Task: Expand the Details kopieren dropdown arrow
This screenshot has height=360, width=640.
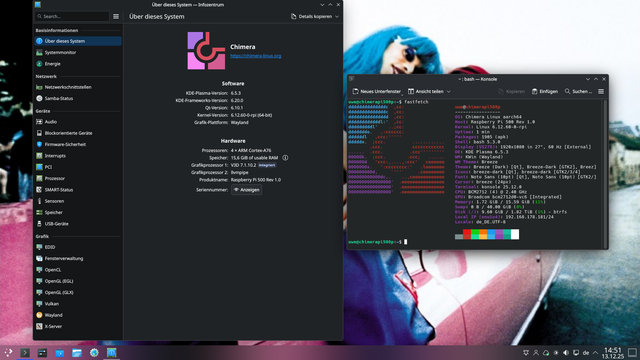Action: point(337,17)
